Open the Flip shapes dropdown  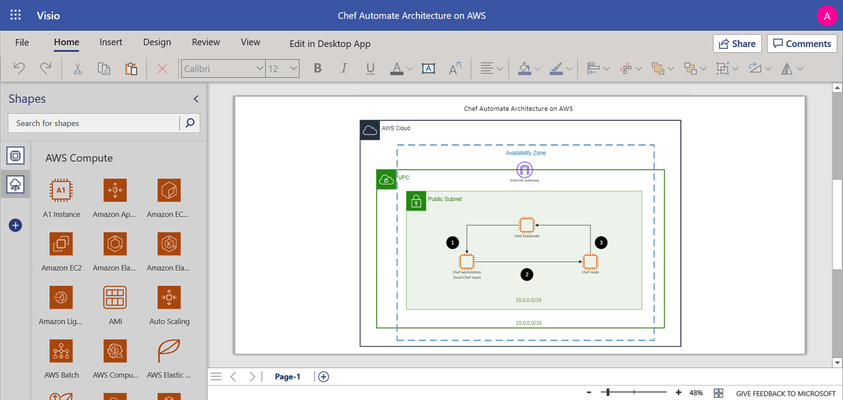pyautogui.click(x=791, y=68)
